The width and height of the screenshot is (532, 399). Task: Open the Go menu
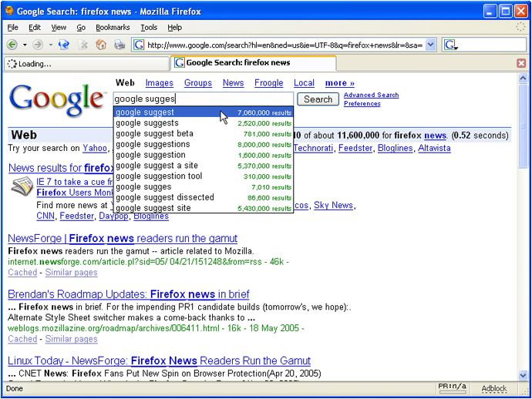tap(81, 28)
